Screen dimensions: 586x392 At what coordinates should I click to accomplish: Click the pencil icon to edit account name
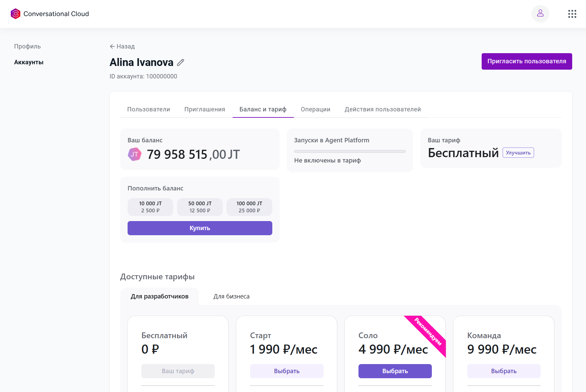(x=181, y=62)
